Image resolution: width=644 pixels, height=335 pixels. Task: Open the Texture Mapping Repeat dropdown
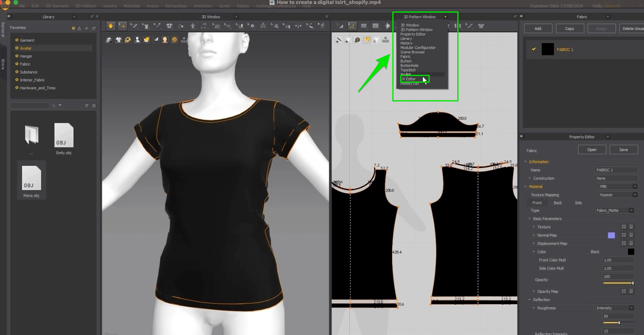pos(618,195)
